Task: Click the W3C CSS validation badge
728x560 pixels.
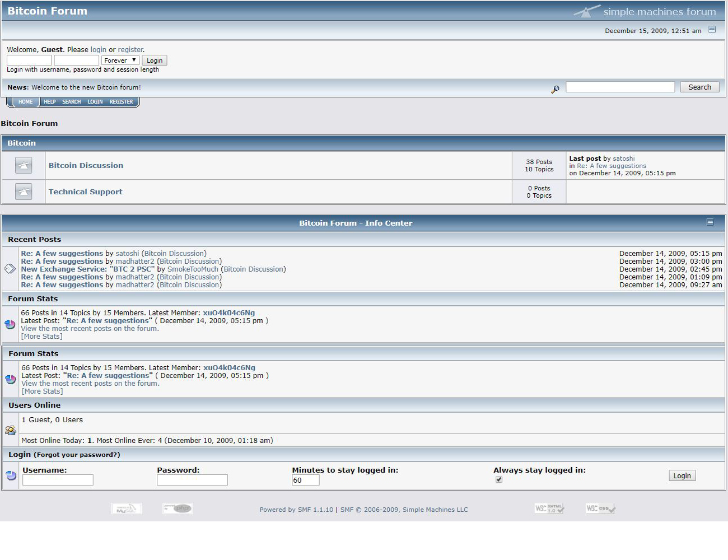Action: point(600,508)
